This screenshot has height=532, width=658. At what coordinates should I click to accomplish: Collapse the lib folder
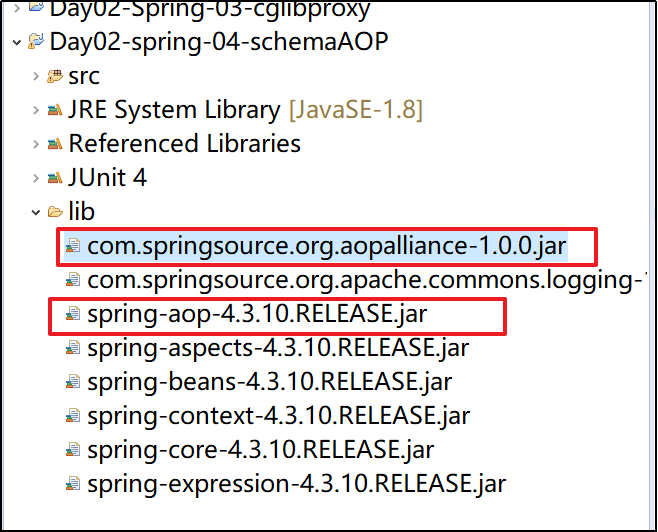[36, 212]
